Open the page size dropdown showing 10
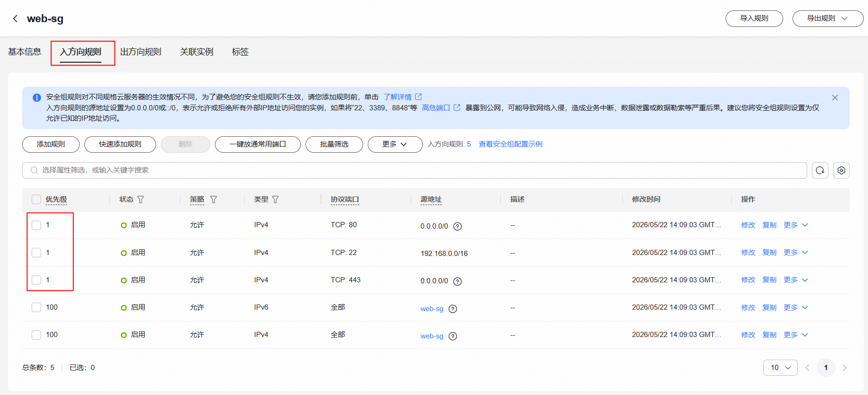Viewport: 868px width, 395px height. (780, 368)
